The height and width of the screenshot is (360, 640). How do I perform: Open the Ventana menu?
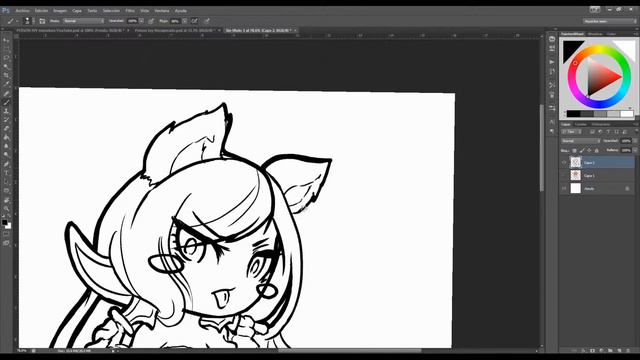[x=162, y=11]
